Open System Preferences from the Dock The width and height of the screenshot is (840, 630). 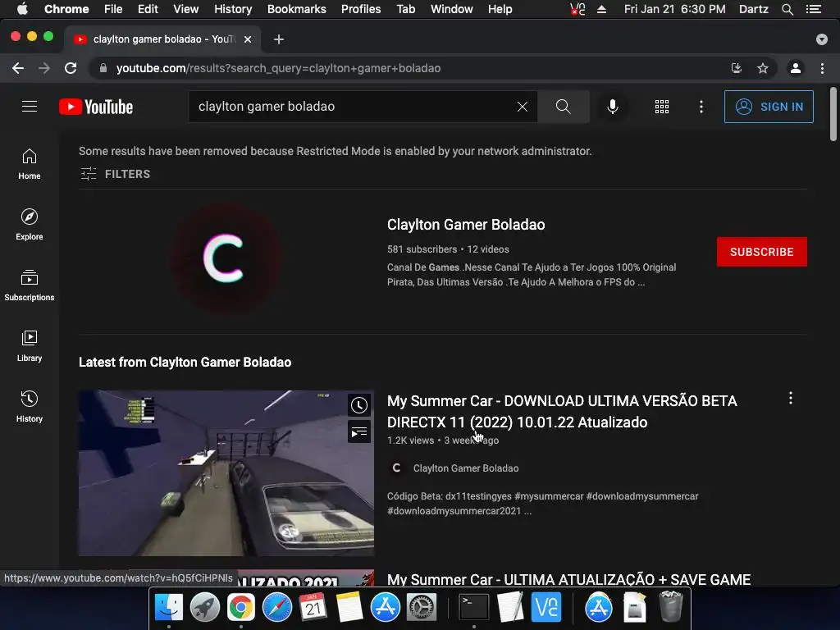tap(421, 607)
